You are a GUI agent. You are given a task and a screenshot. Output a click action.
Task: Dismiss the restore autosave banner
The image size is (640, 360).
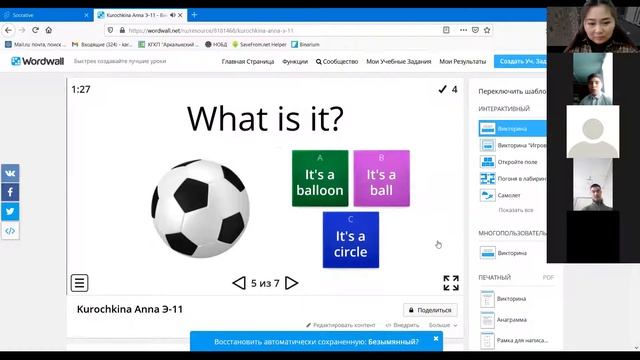click(436, 338)
